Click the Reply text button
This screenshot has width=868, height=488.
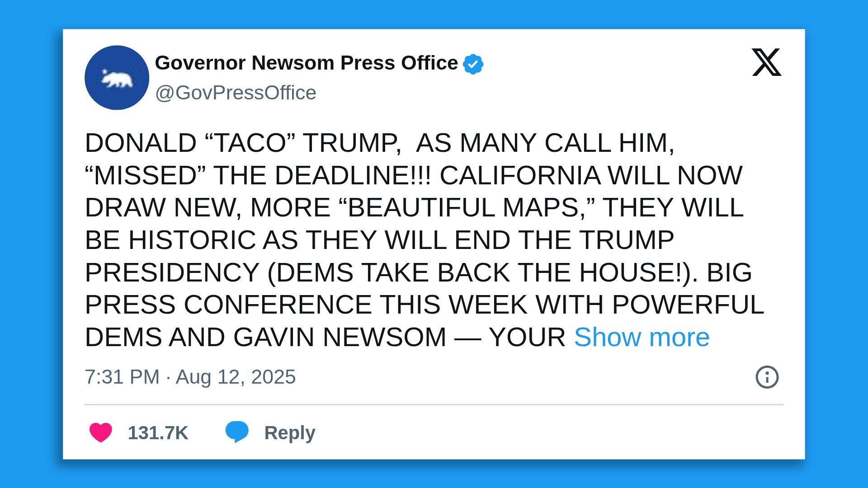(290, 433)
